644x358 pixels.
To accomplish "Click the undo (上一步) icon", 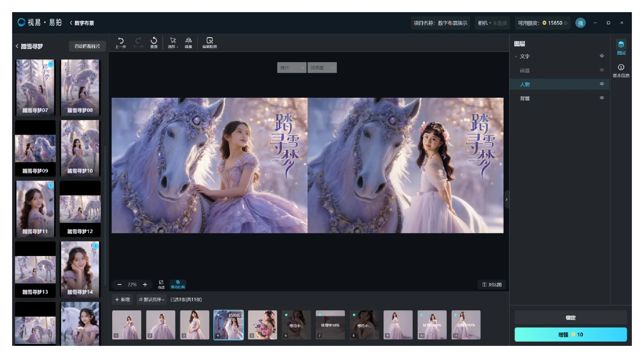I will coord(121,41).
